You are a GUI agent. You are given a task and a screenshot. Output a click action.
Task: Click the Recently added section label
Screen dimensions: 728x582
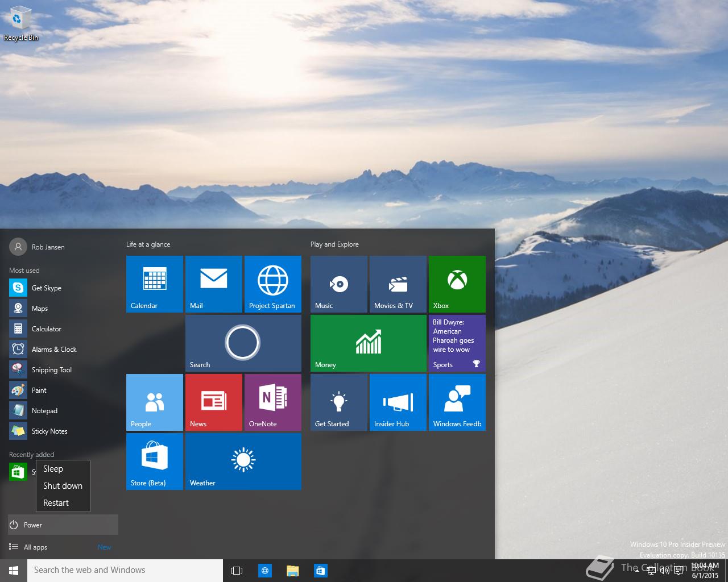click(31, 455)
